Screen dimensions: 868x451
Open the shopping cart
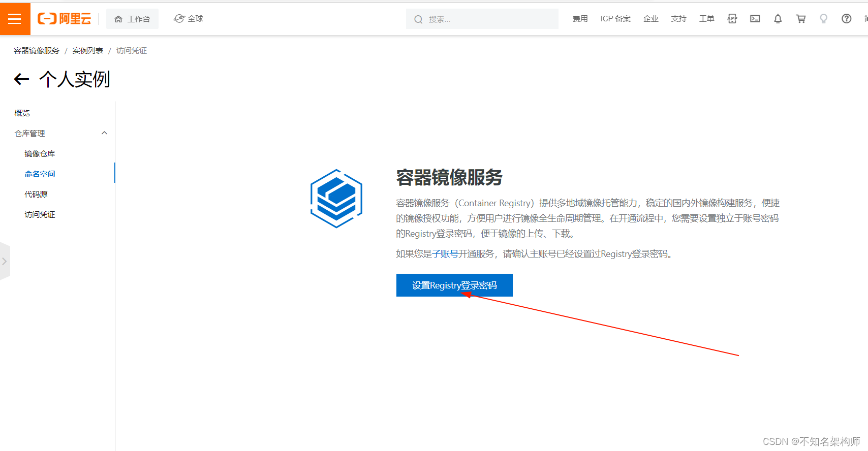pyautogui.click(x=801, y=19)
